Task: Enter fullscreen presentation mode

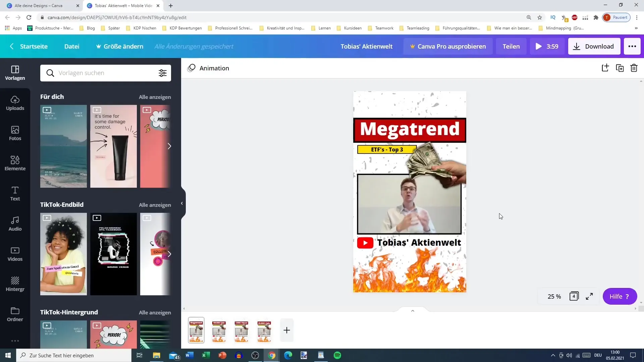Action: [x=589, y=296]
